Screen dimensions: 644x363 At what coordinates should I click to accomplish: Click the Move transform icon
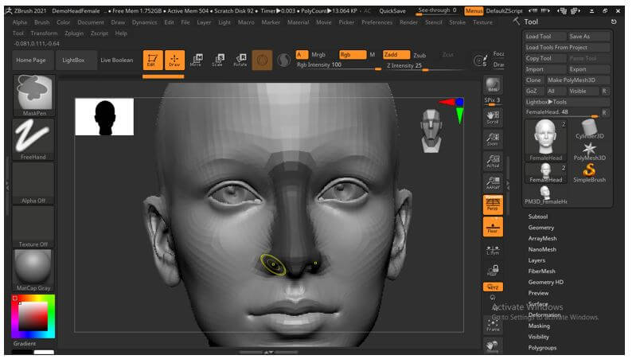tap(196, 60)
